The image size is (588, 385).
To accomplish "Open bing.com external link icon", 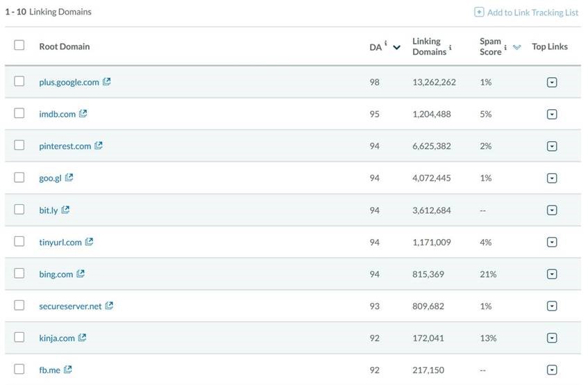I will pos(81,274).
